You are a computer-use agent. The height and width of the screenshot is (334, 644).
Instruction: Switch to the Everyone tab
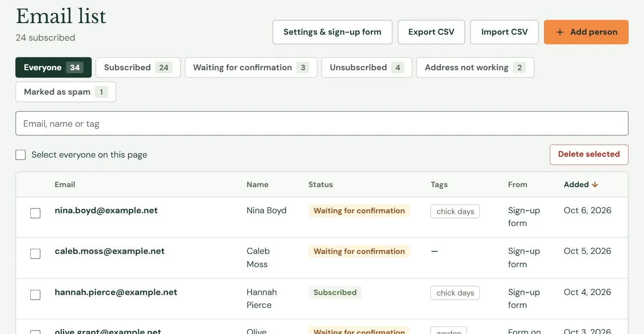(x=53, y=68)
